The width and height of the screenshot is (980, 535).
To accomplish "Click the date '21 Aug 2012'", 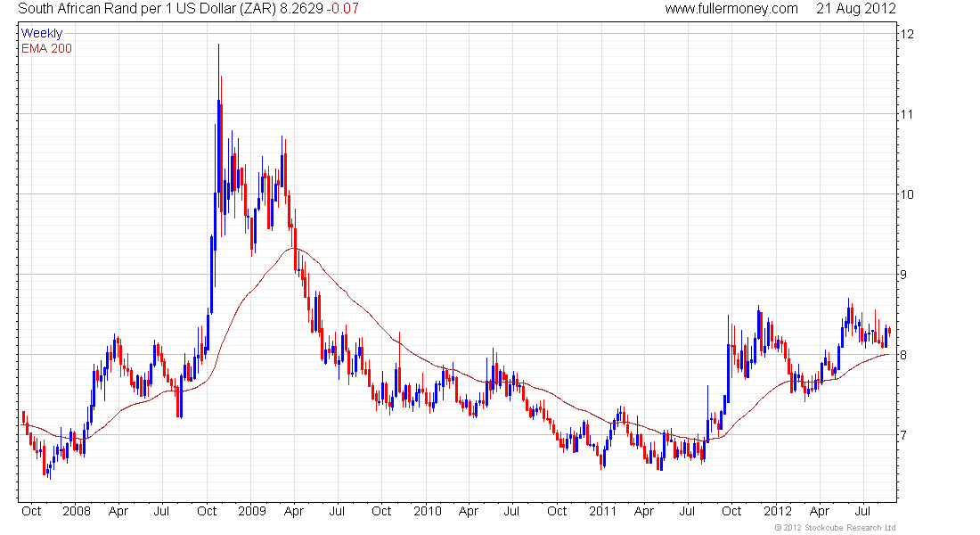I will point(855,9).
